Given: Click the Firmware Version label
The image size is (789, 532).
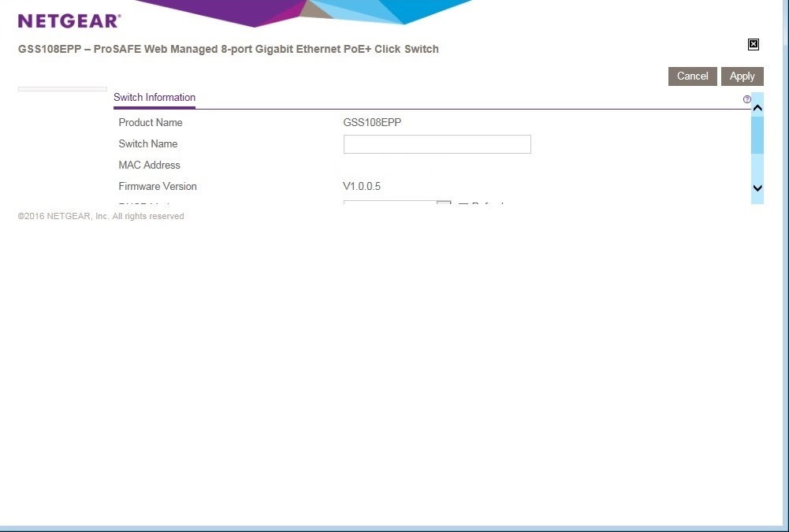Looking at the screenshot, I should [158, 186].
